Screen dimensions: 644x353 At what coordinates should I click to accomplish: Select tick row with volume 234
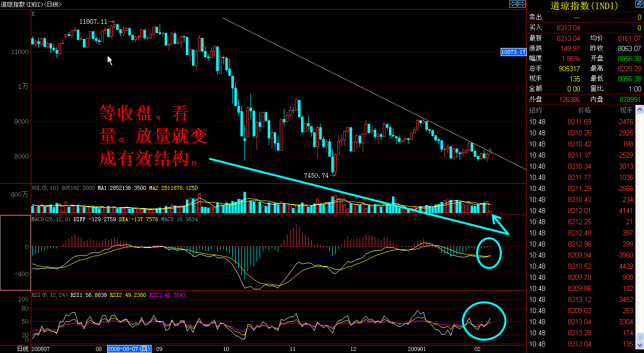tap(581, 199)
